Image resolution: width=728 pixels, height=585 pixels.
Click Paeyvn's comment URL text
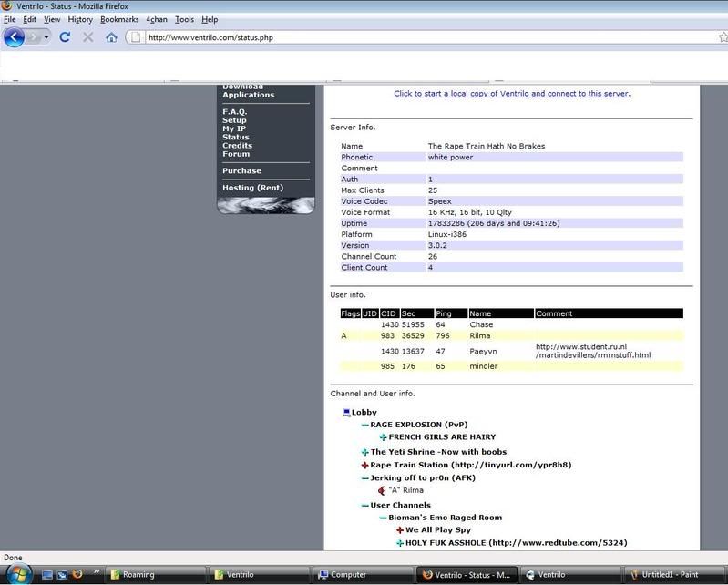593,351
